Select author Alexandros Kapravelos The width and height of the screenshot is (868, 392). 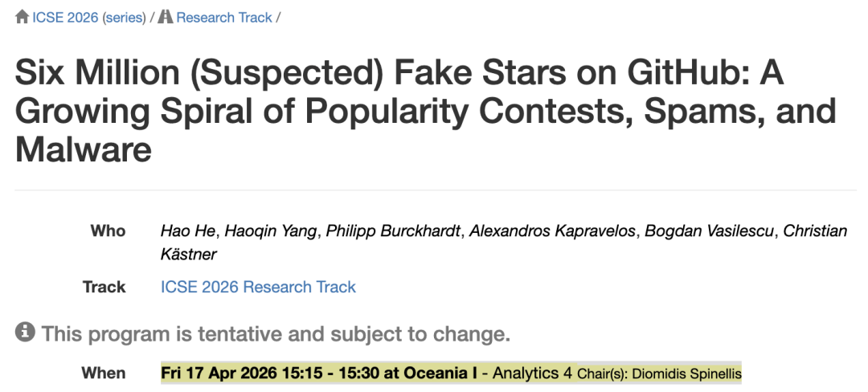click(x=552, y=231)
